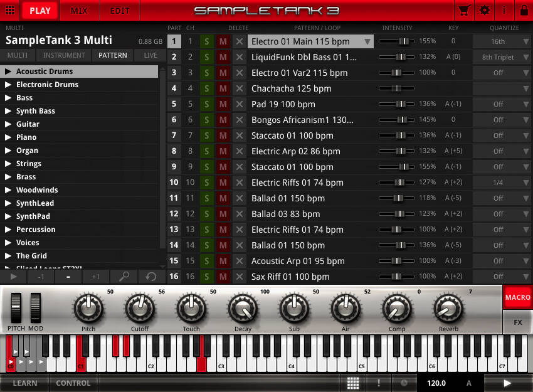Show the info panel

[x=504, y=10]
